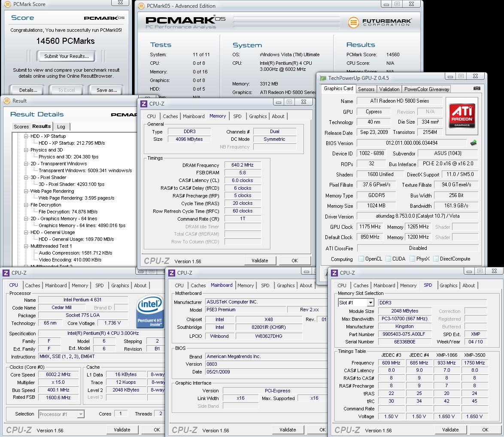Open the Log tab in Result Details
The image size is (504, 437).
61,127
